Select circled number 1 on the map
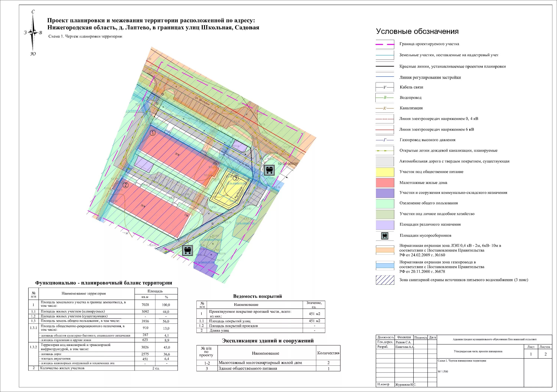557x392 pixels. coord(152,133)
